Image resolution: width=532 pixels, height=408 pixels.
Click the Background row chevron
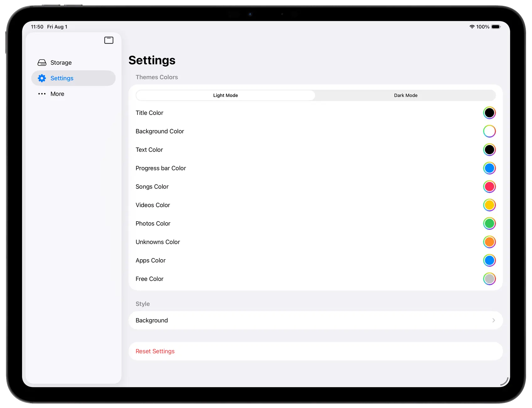pos(493,320)
